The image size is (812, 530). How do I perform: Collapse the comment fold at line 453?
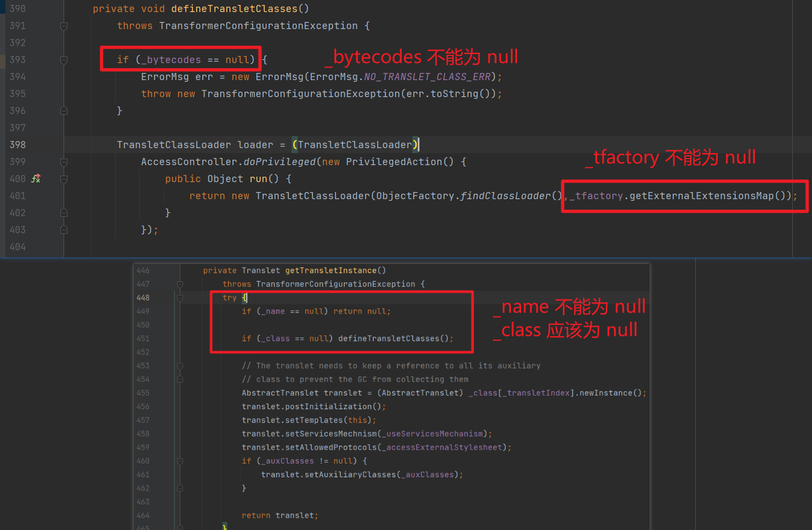pos(180,365)
